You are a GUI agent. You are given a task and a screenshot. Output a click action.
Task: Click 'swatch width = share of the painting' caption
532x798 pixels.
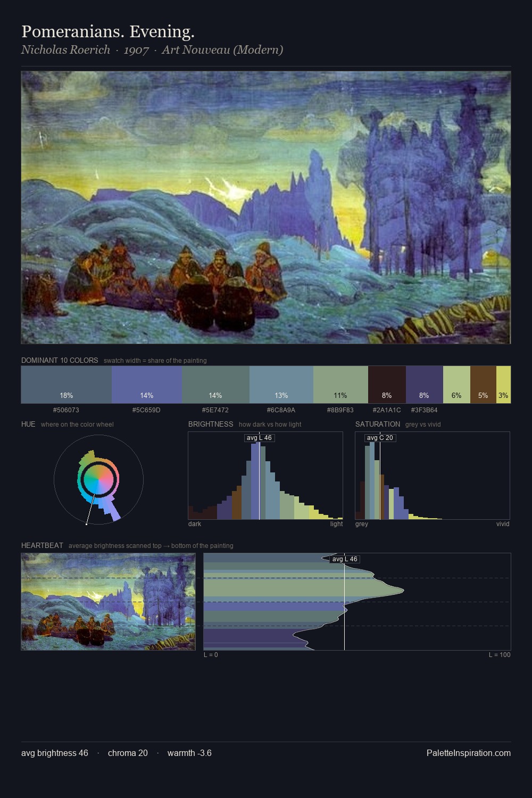coord(155,361)
